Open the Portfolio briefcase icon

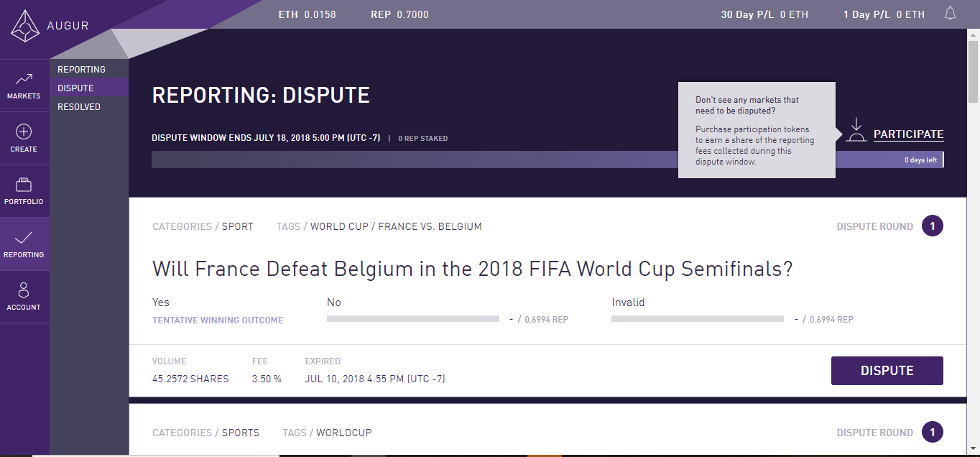pos(24,185)
